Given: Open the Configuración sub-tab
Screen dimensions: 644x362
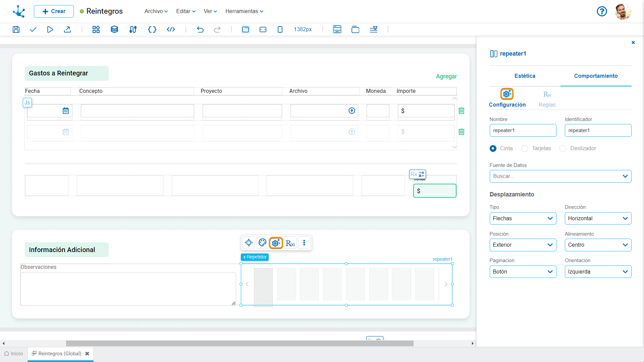Looking at the screenshot, I should pyautogui.click(x=507, y=99).
